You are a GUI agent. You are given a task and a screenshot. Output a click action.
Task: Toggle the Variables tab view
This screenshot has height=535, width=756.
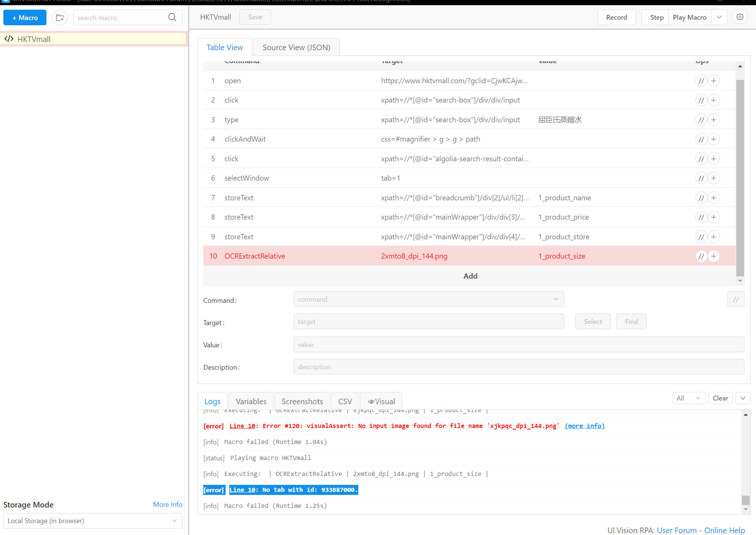[x=251, y=401]
